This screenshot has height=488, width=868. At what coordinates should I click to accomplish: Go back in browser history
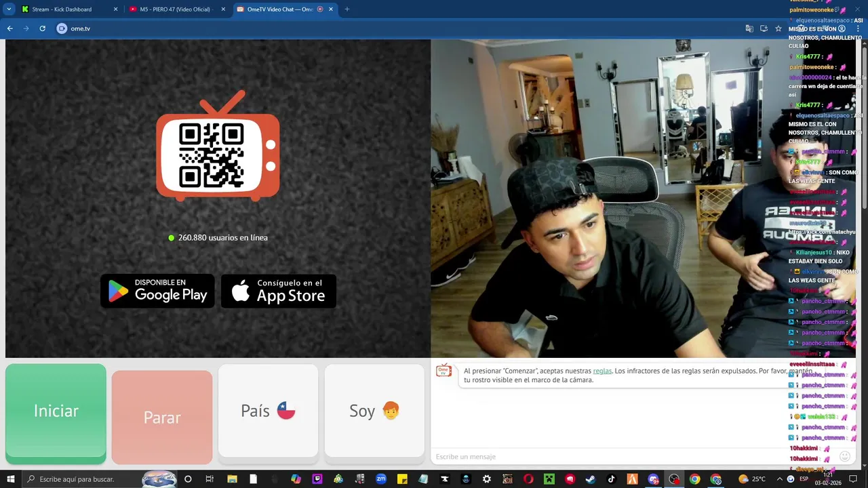click(9, 28)
